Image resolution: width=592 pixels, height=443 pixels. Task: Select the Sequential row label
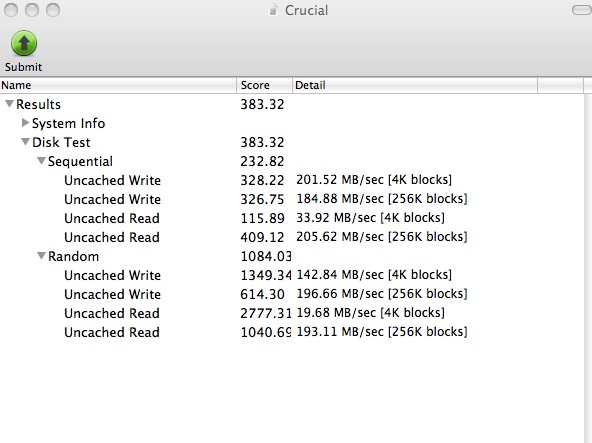pos(80,161)
